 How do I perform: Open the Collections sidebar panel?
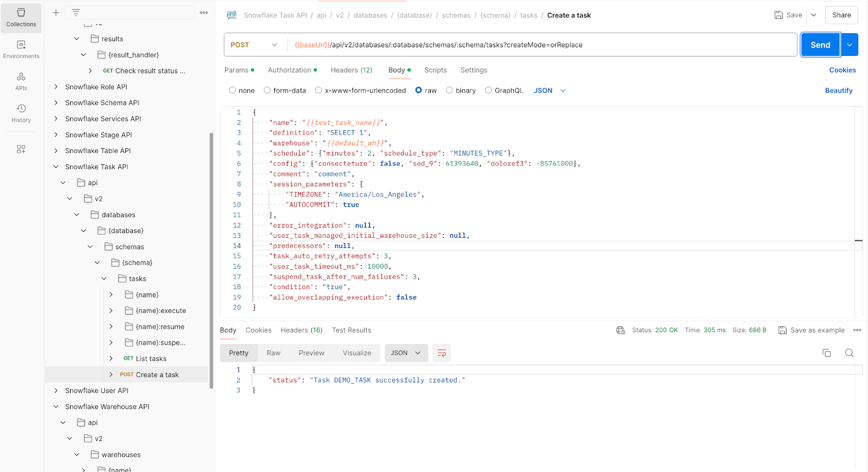[21, 18]
